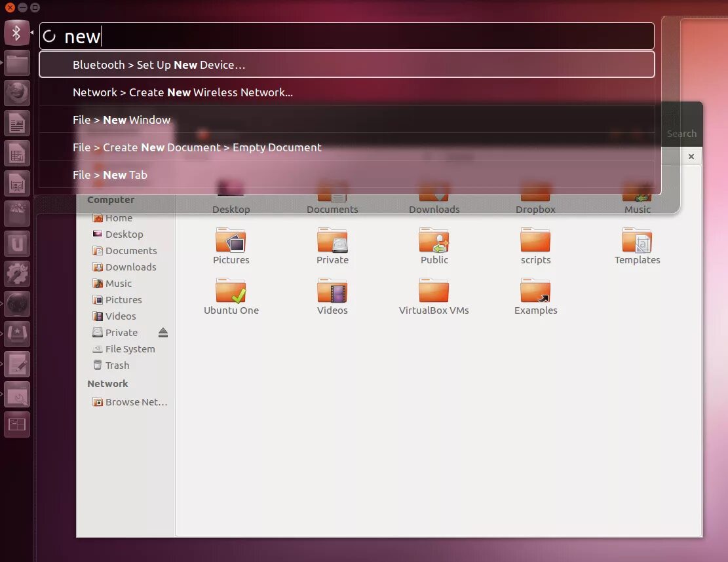Open the Private folder icon in grid
This screenshot has width=728, height=562.
332,240
